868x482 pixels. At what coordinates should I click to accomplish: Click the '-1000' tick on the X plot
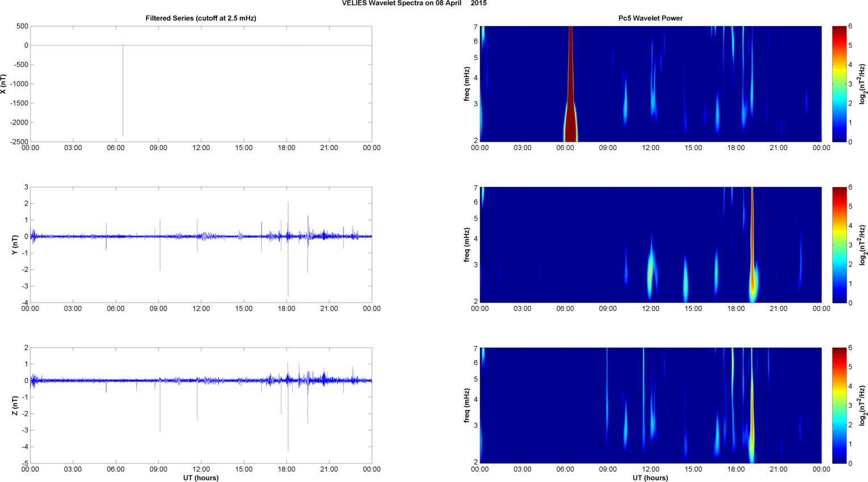click(x=18, y=84)
